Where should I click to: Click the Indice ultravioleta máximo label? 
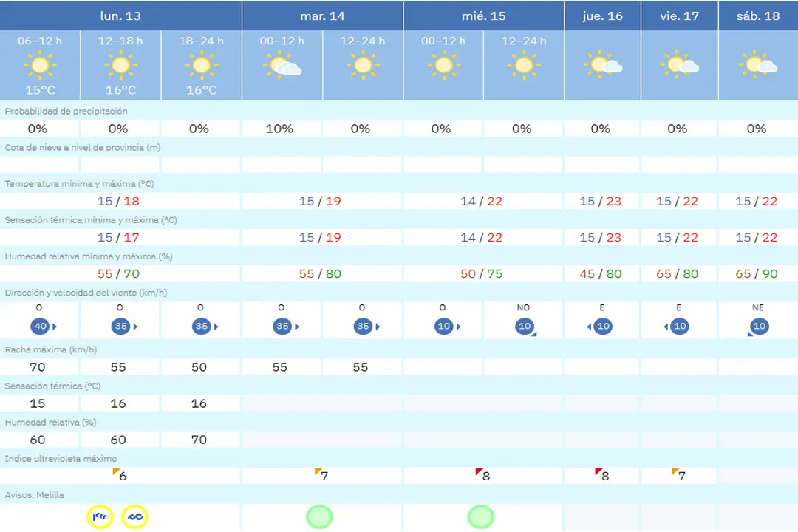pos(61,459)
